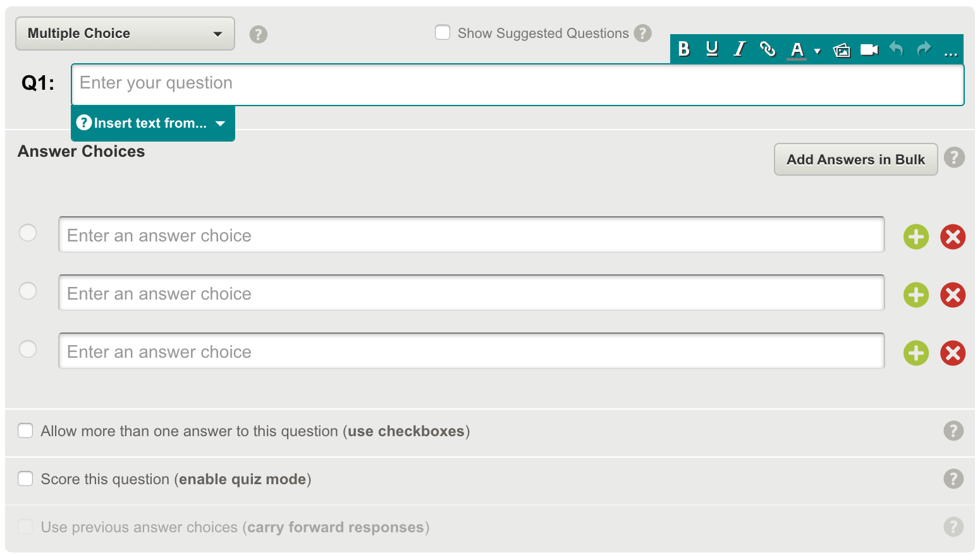Undo the last edit in toolbar
This screenshot has width=980, height=555.
pyautogui.click(x=897, y=49)
